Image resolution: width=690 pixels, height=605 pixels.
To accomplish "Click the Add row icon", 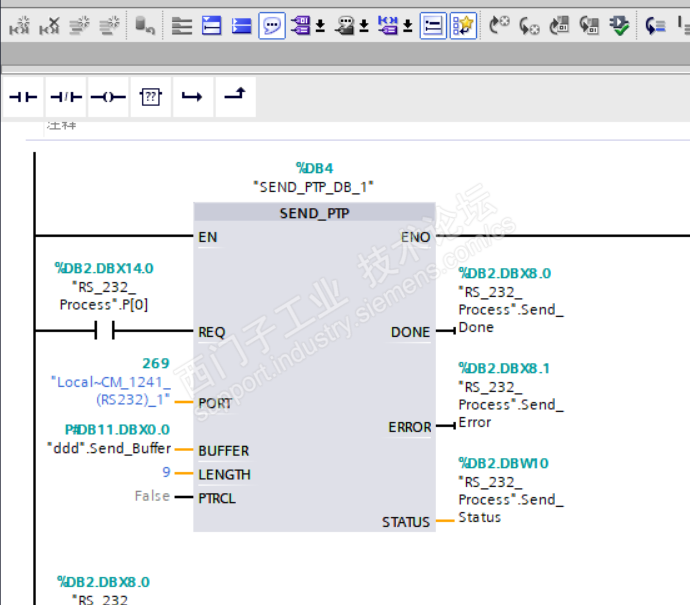I will coord(109,26).
